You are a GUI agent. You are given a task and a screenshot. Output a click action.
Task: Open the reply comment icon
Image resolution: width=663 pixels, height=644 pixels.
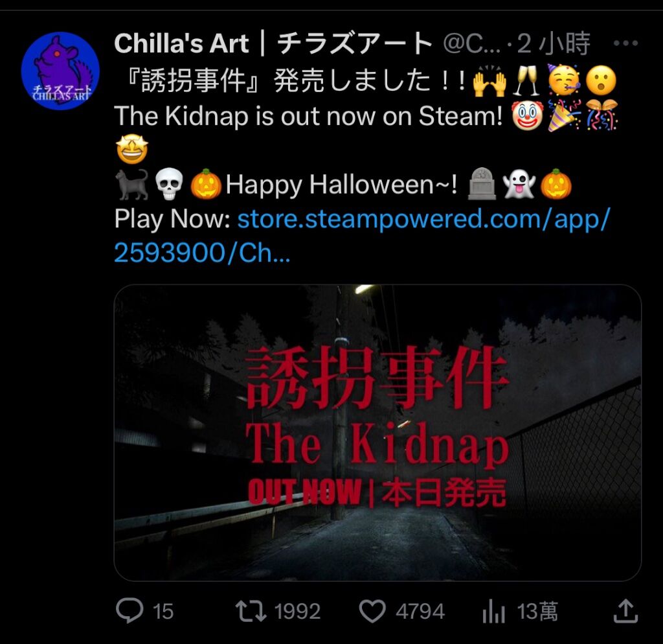[129, 610]
